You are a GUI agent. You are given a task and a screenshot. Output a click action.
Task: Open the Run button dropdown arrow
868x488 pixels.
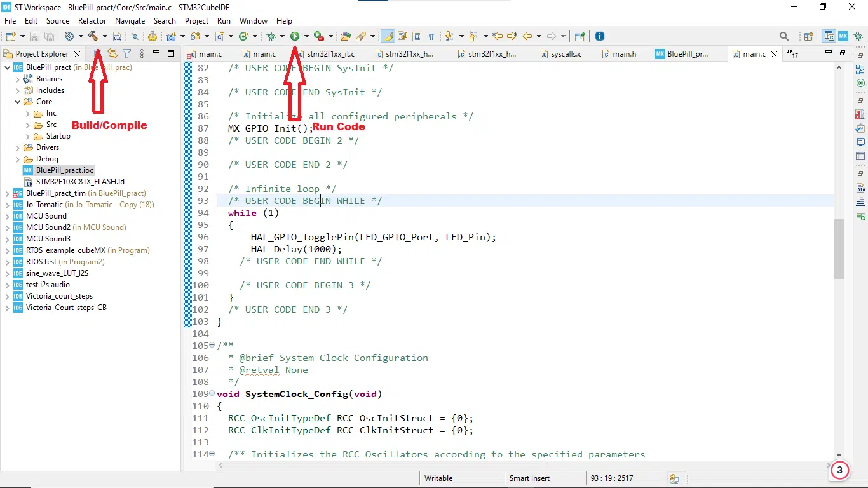306,36
